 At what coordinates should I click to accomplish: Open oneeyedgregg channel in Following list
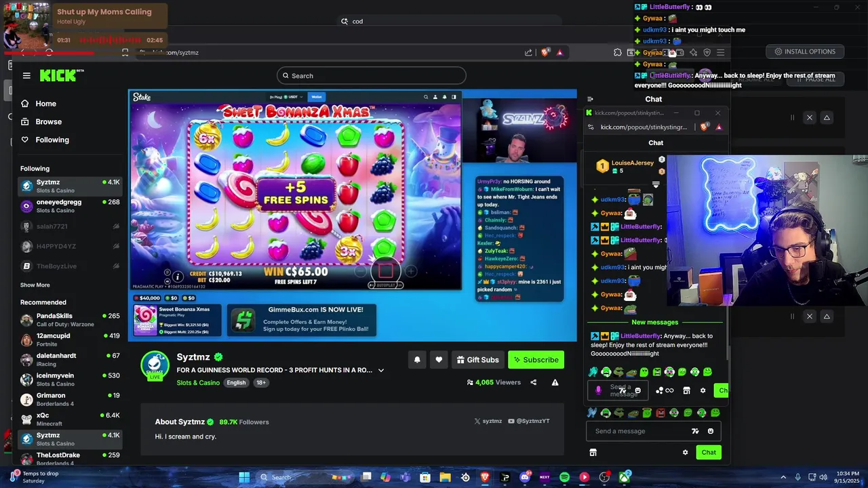[71, 206]
